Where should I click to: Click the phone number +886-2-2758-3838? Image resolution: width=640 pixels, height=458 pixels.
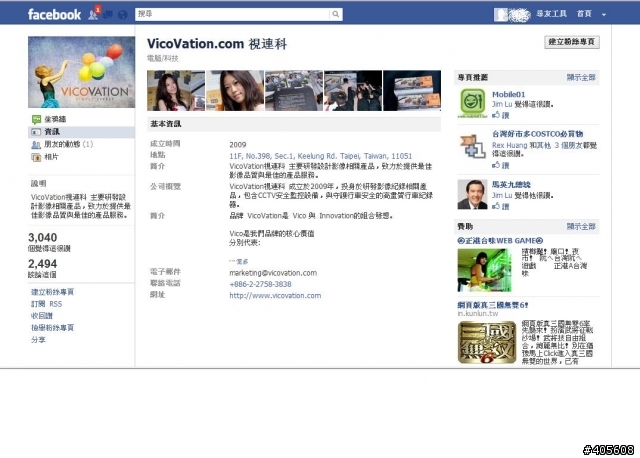click(260, 284)
